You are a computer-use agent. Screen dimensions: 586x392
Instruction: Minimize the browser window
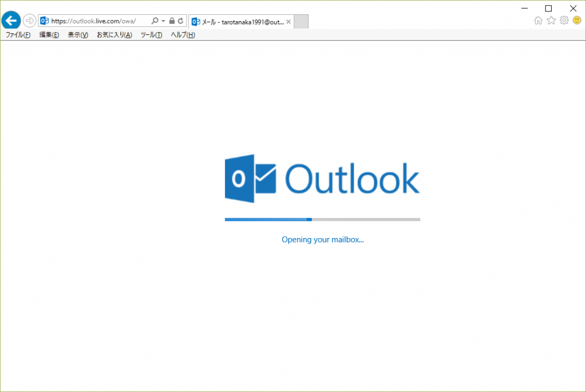point(525,8)
